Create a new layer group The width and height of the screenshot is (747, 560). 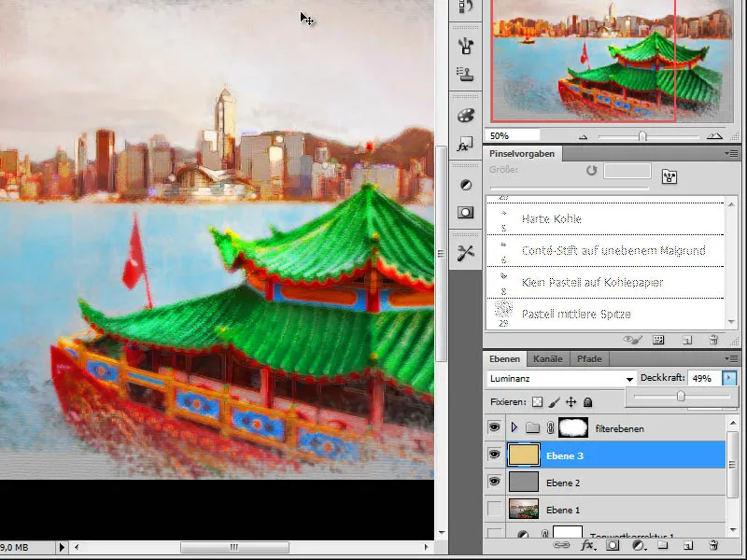point(663,545)
